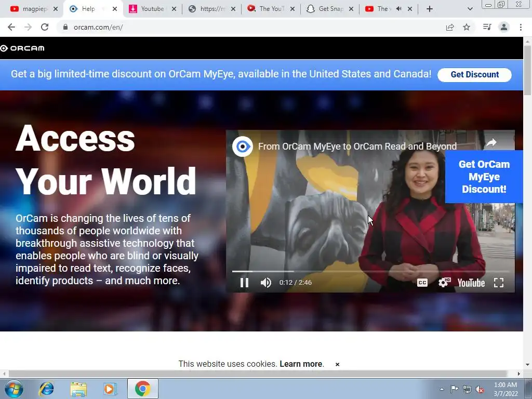The image size is (532, 399).
Task: Open the clock showing 1:00 AM
Action: click(506, 389)
